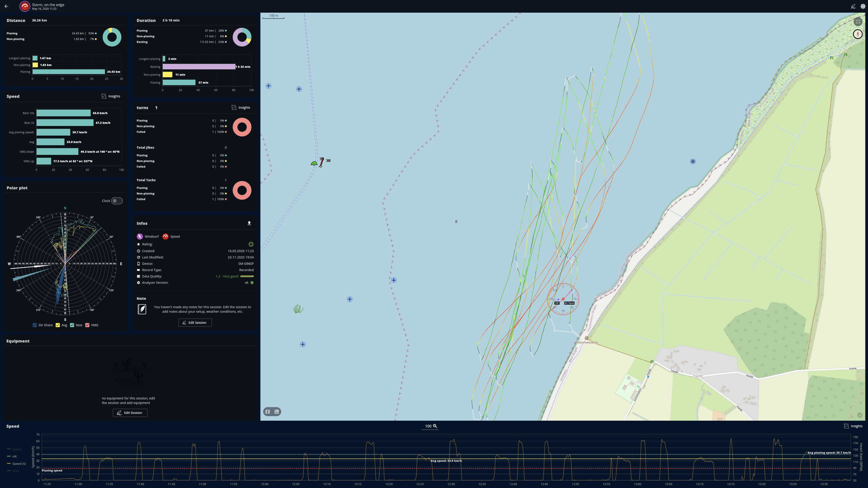Screen dimensions: 868x488
Task: Download session data from Infos panel
Action: coord(249,223)
